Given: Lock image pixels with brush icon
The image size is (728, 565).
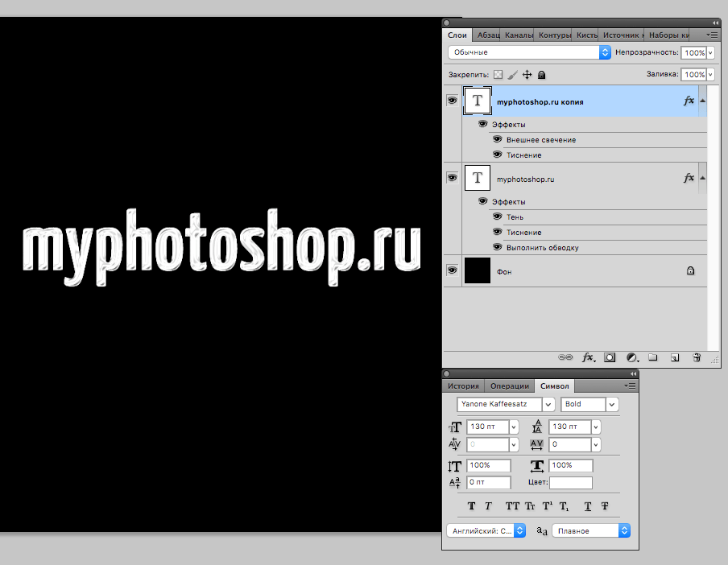Looking at the screenshot, I should (x=512, y=75).
